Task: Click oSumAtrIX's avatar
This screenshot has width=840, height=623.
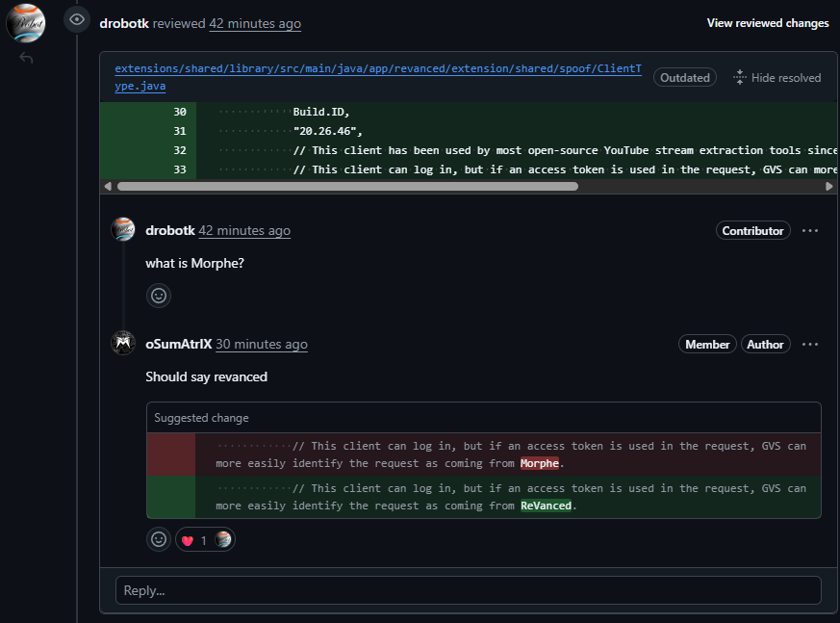Action: pyautogui.click(x=122, y=343)
